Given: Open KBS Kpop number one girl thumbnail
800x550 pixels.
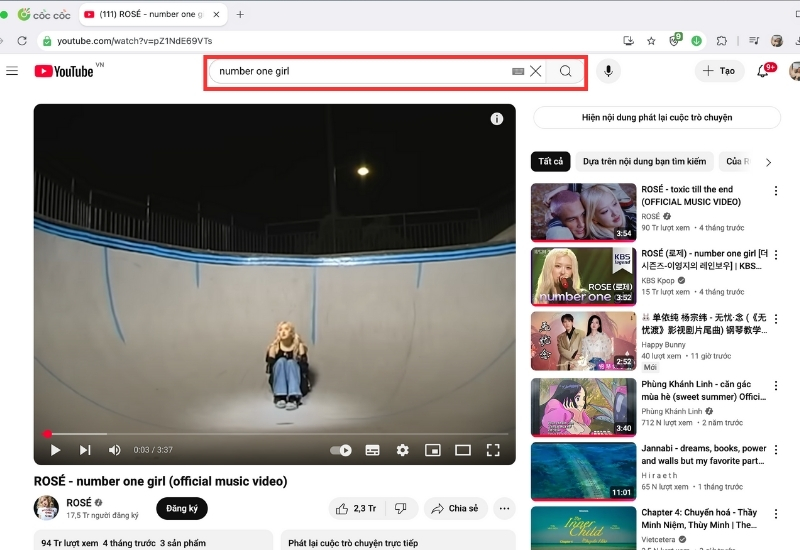Looking at the screenshot, I should coord(584,276).
